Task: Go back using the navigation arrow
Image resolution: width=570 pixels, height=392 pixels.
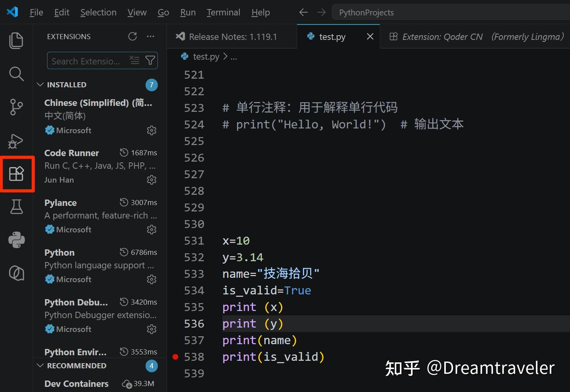Action: [303, 12]
